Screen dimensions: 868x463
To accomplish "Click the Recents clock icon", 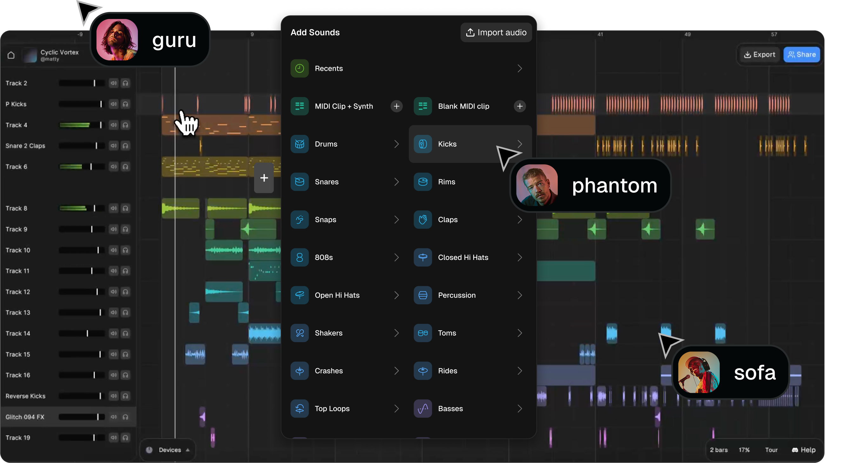I will coord(299,68).
